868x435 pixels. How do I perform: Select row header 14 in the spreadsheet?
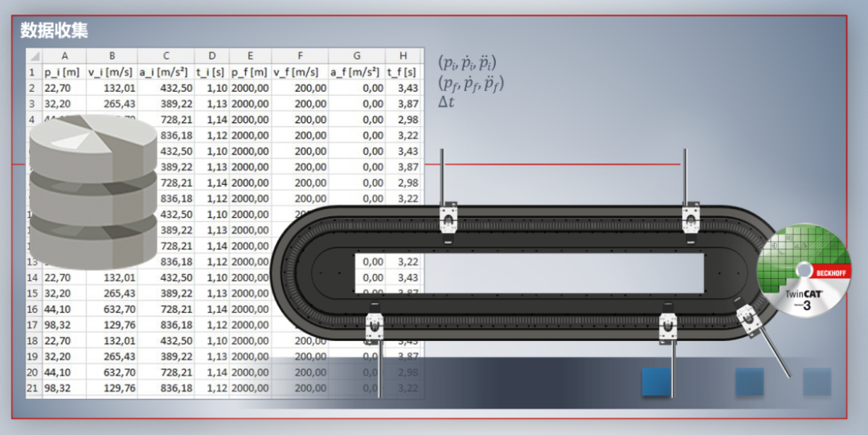coord(33,277)
